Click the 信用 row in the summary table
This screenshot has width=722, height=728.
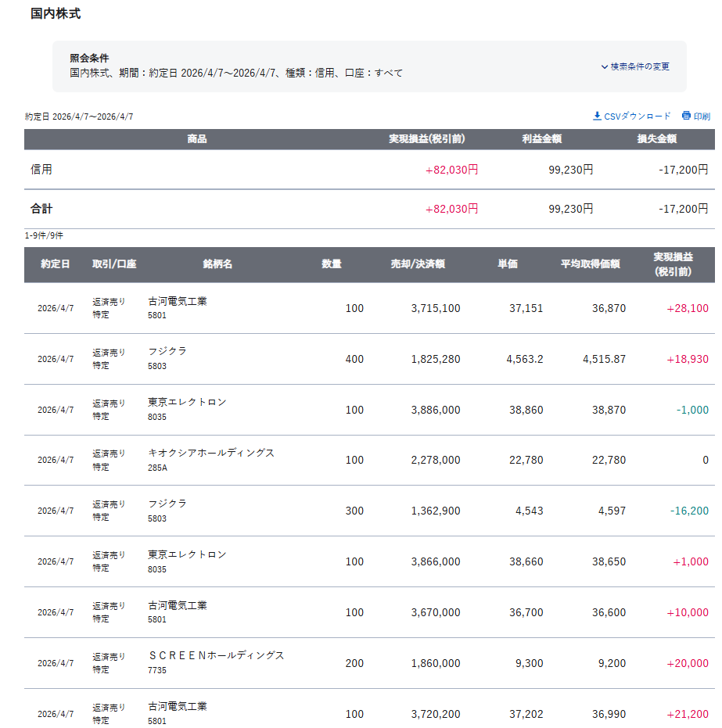(41, 169)
